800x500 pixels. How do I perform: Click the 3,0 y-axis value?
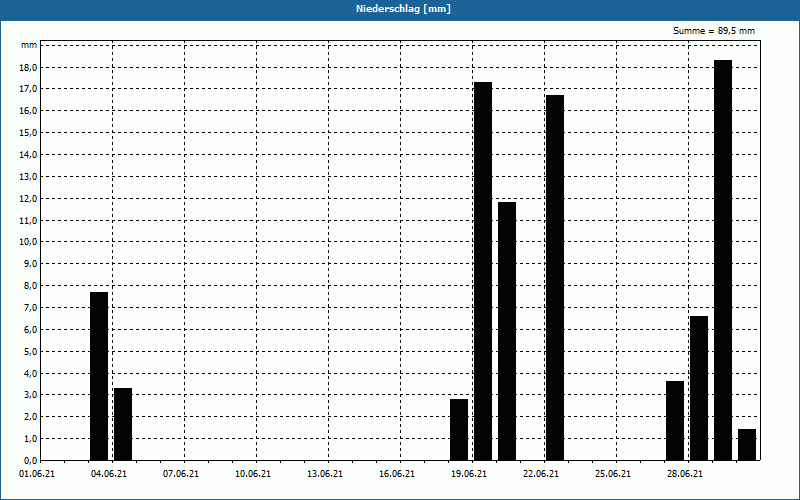click(30, 395)
